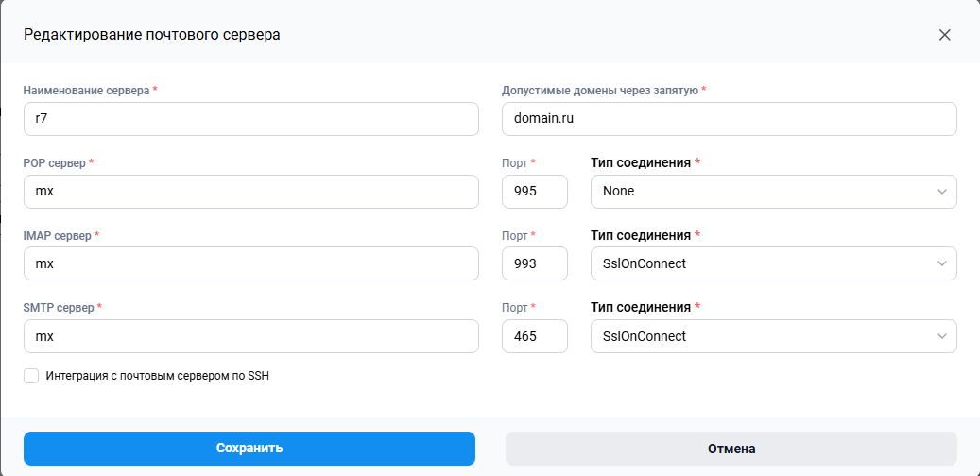Image resolution: width=980 pixels, height=476 pixels.
Task: Click chevron arrow in SMTP connection type row
Action: (x=941, y=336)
